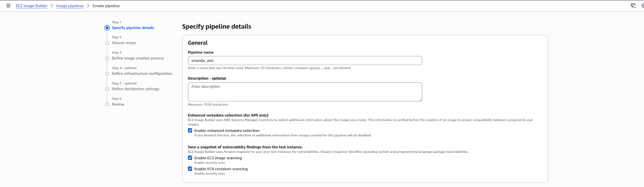644x187 pixels.
Task: Click the settings hexagon icon at top right
Action: click(x=642, y=6)
